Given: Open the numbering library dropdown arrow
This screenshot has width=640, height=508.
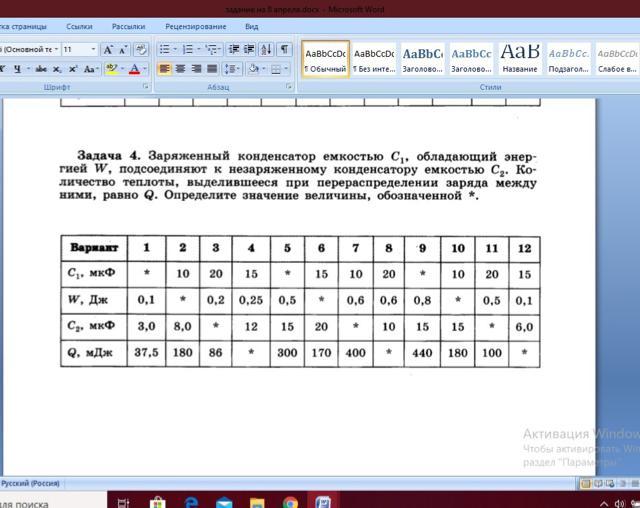Looking at the screenshot, I should [198, 49].
